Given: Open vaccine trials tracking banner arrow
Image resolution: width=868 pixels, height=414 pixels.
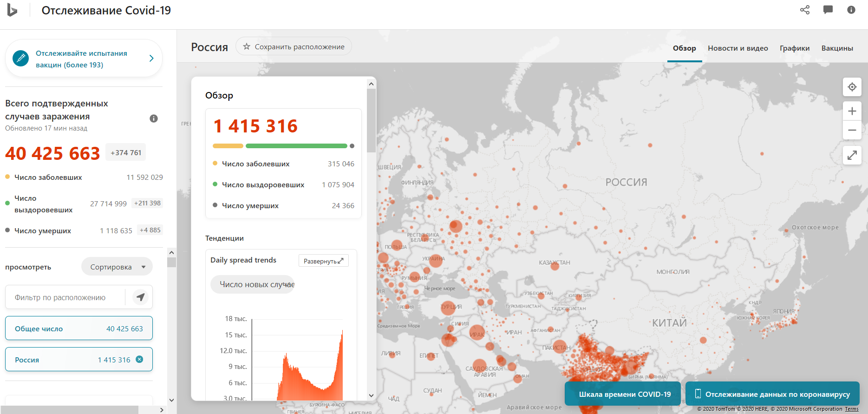Looking at the screenshot, I should tap(151, 59).
